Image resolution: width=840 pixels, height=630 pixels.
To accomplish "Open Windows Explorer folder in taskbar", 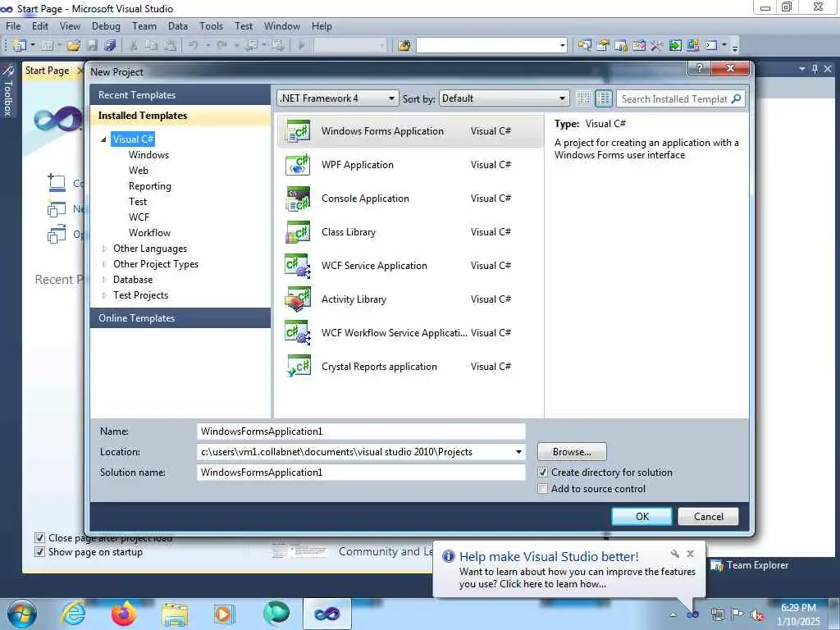I will pos(175,614).
